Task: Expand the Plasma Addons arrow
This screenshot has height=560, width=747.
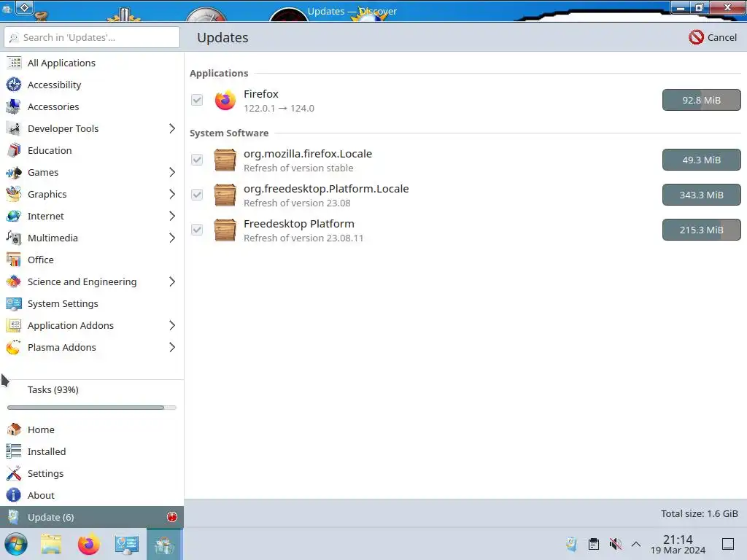Action: [172, 348]
